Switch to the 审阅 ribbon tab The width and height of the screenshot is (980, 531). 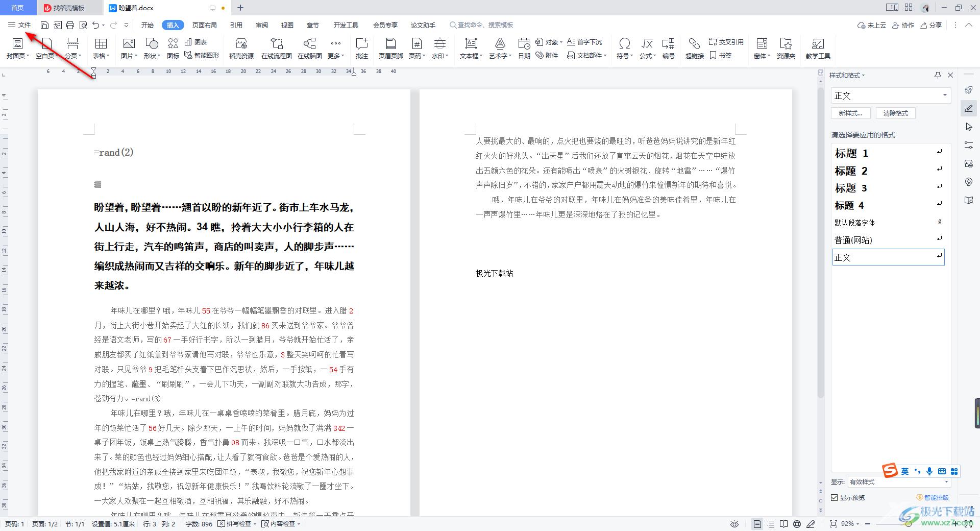[x=262, y=25]
